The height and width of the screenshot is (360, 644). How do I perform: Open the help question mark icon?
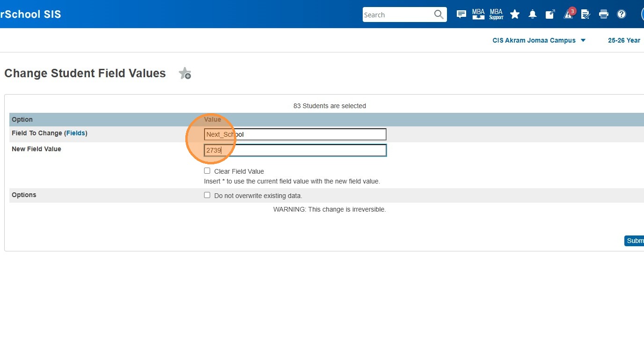(622, 15)
